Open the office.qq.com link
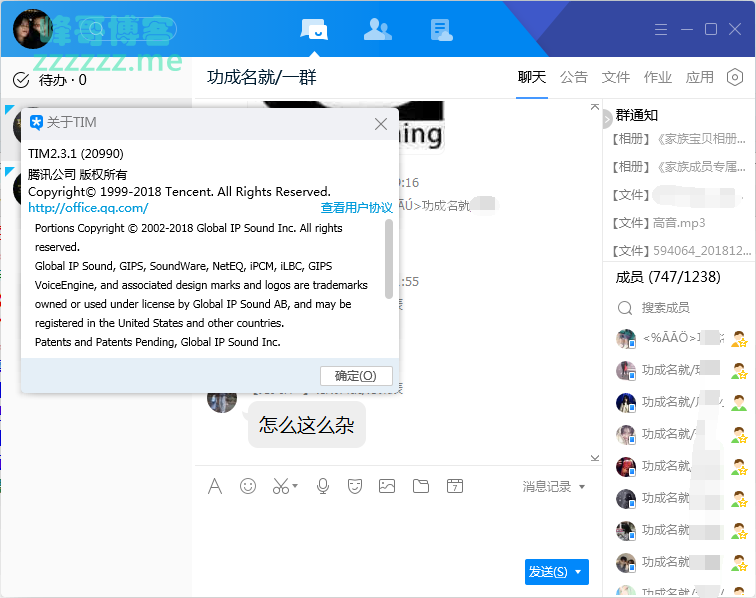Image resolution: width=756 pixels, height=598 pixels. tap(88, 208)
